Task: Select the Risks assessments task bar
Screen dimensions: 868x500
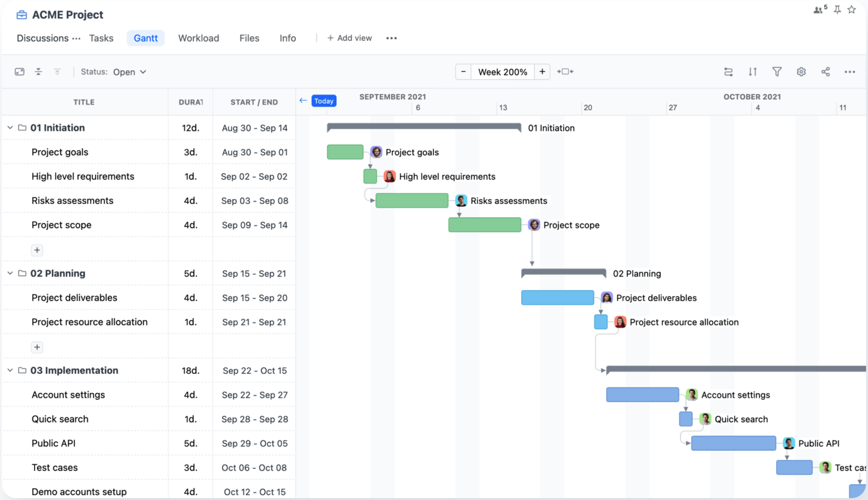Action: (x=412, y=200)
